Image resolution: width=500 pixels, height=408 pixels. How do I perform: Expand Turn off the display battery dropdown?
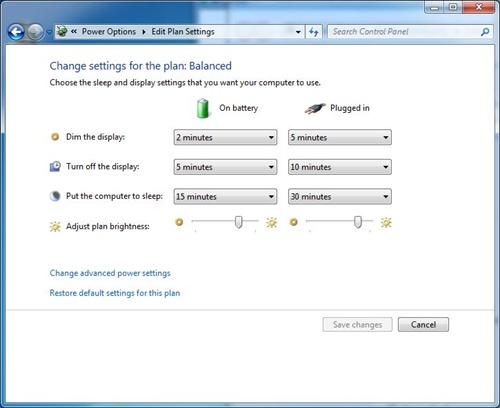pos(225,167)
